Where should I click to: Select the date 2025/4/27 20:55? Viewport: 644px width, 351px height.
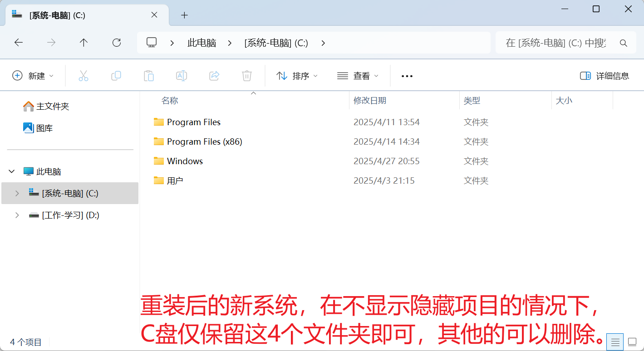tap(387, 161)
